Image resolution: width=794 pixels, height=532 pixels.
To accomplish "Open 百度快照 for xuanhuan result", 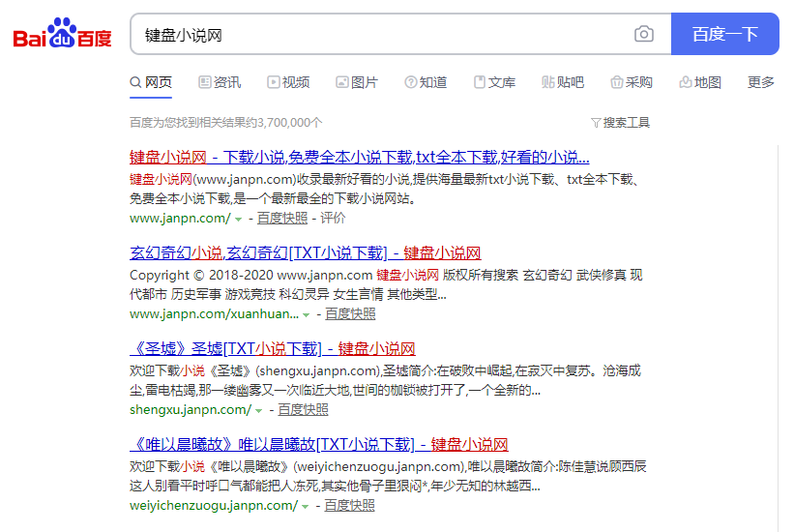I will coord(350,314).
